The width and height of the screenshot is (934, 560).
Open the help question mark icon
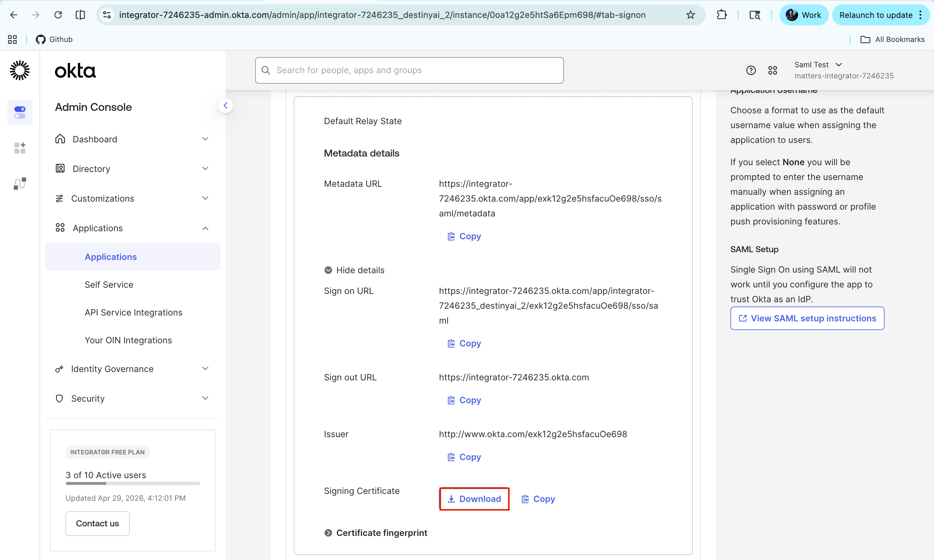click(x=751, y=70)
